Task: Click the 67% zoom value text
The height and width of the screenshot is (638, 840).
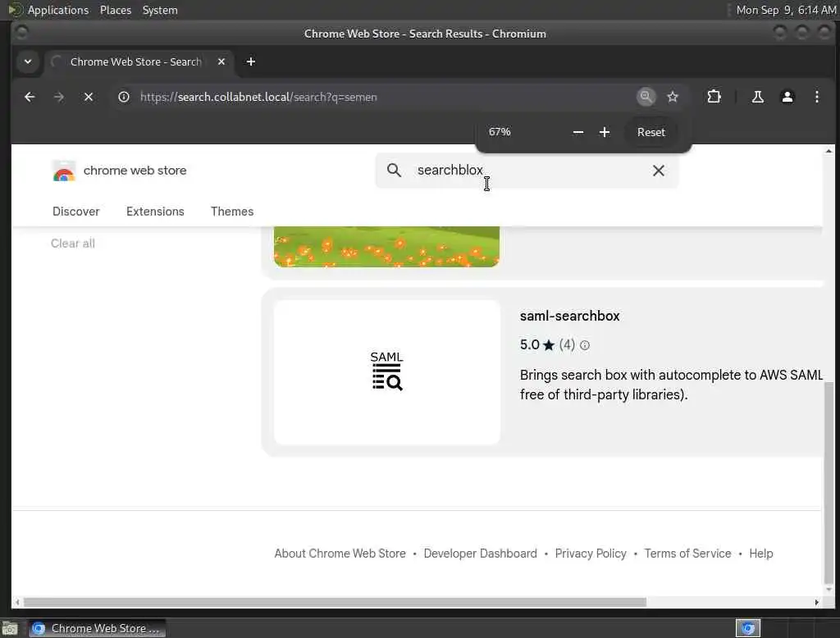Action: pyautogui.click(x=500, y=132)
